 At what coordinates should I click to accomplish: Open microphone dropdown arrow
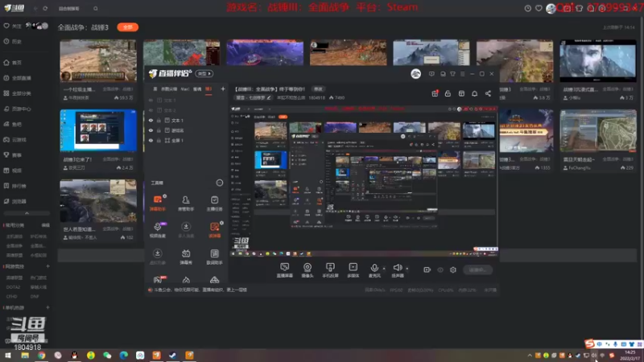click(384, 269)
